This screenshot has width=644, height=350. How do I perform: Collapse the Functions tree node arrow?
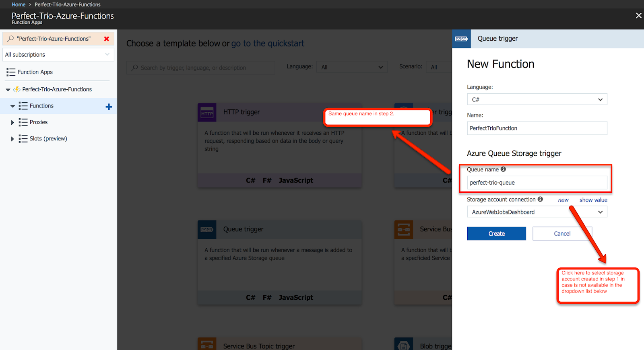pos(12,106)
